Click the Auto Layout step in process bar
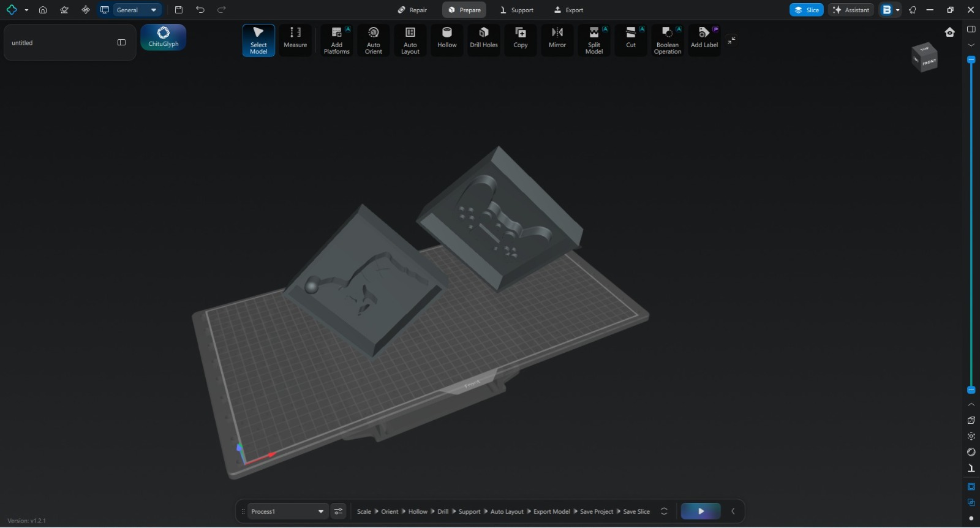The width and height of the screenshot is (980, 528). pyautogui.click(x=507, y=511)
